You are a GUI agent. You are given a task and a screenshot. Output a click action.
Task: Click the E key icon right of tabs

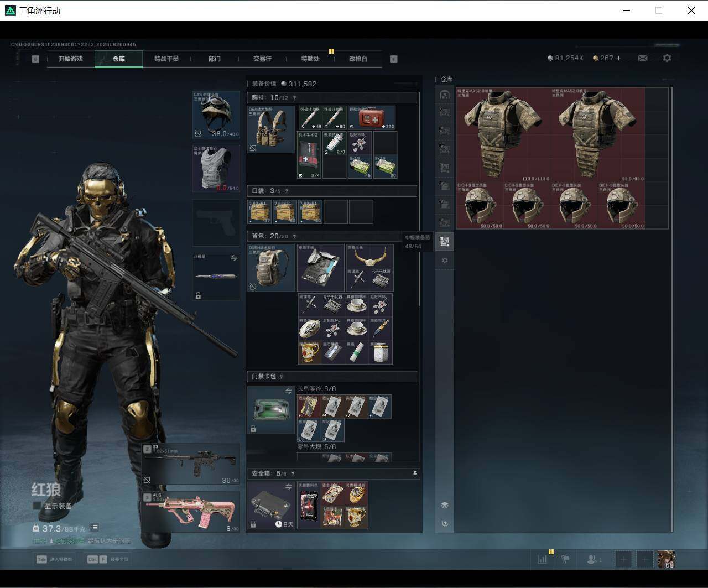click(x=394, y=59)
